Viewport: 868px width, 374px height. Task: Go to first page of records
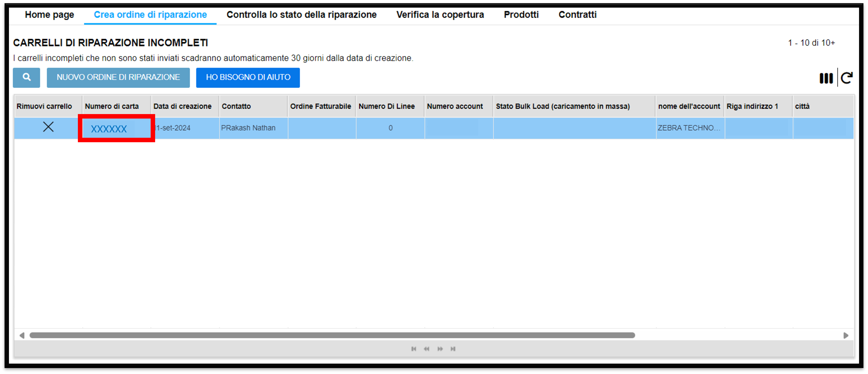point(414,349)
